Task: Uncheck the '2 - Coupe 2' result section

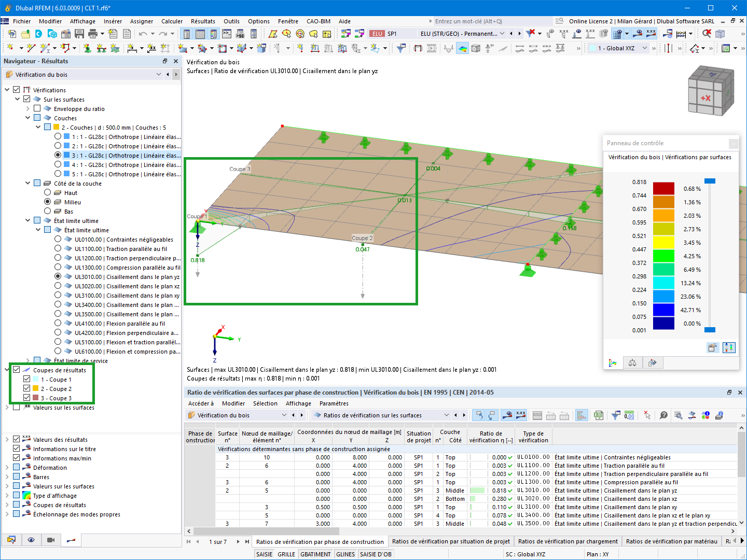Action: [x=27, y=388]
